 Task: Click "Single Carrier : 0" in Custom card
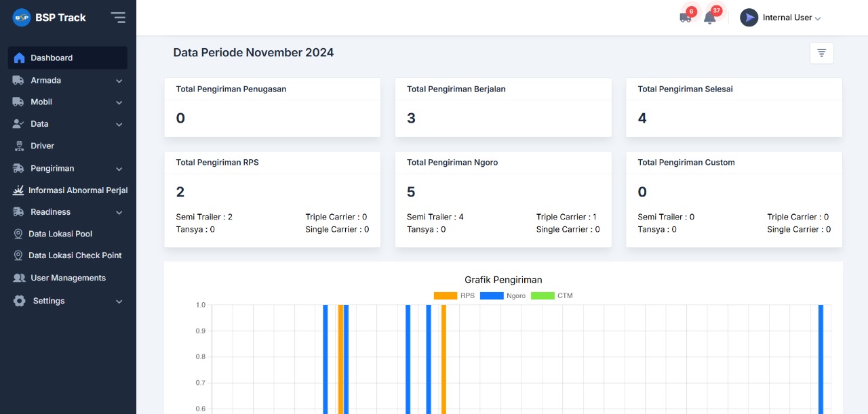coord(799,230)
